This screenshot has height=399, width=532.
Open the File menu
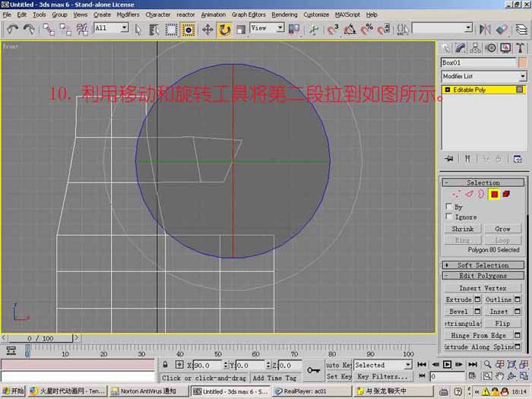pos(7,14)
